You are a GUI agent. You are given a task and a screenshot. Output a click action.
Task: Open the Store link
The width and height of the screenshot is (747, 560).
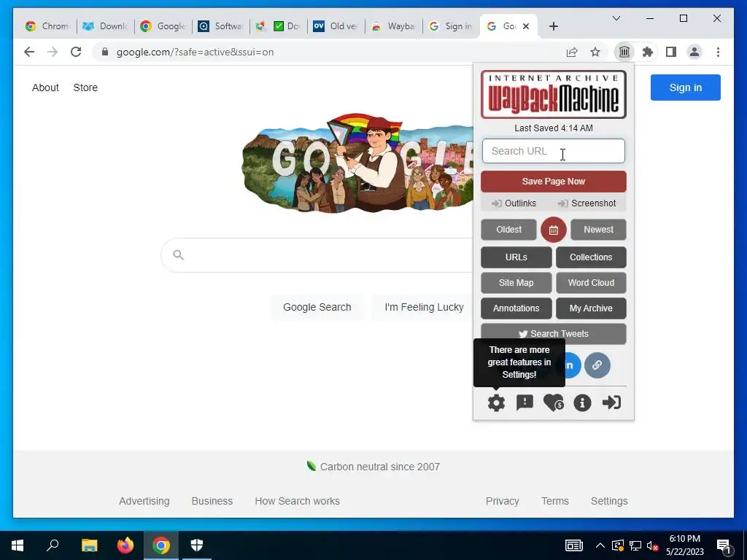pyautogui.click(x=85, y=87)
